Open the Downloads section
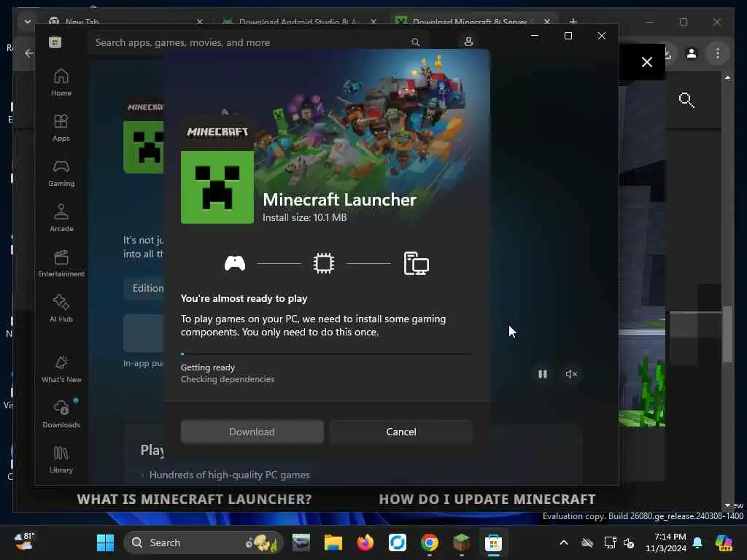The image size is (747, 560). click(x=61, y=414)
